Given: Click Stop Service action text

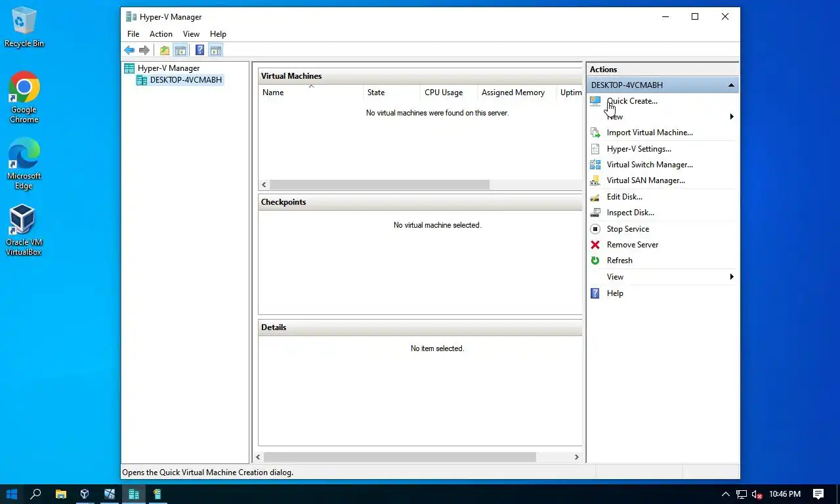Looking at the screenshot, I should click(628, 229).
